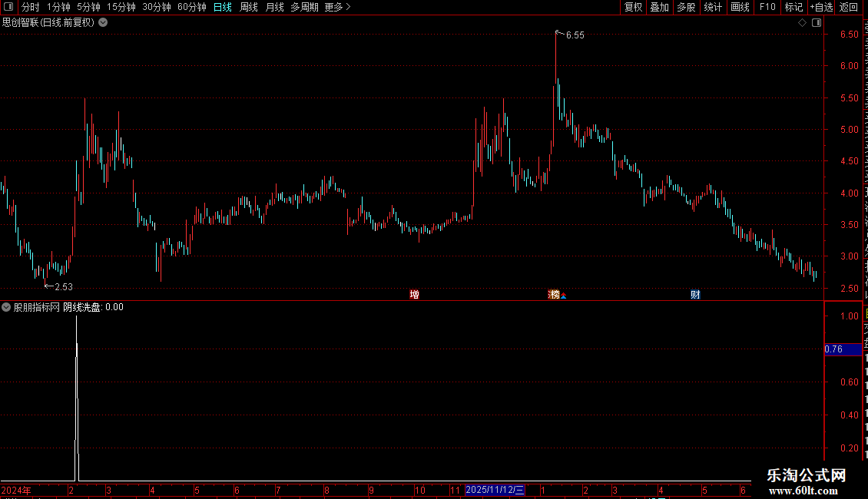Click the 2024年 label on time axis

pos(16,490)
